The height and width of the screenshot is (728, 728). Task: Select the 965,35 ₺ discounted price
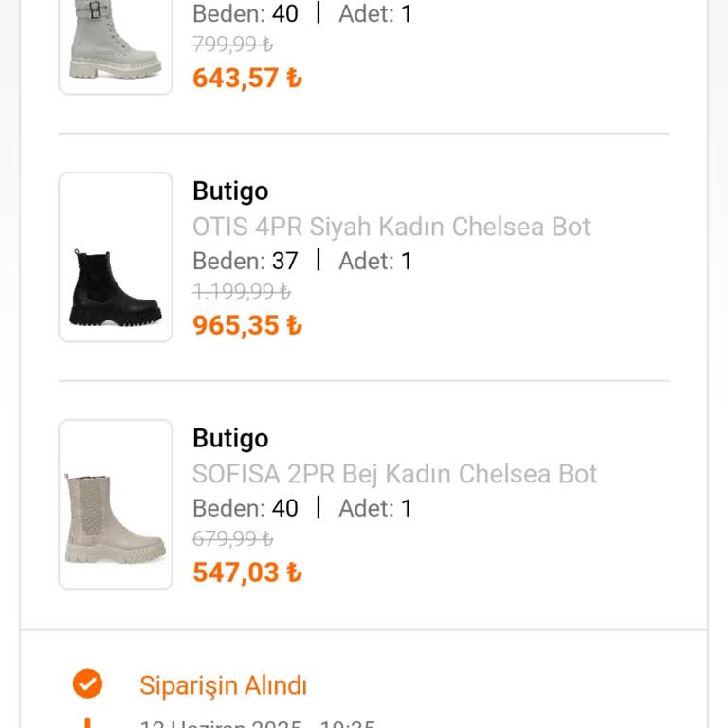(246, 325)
